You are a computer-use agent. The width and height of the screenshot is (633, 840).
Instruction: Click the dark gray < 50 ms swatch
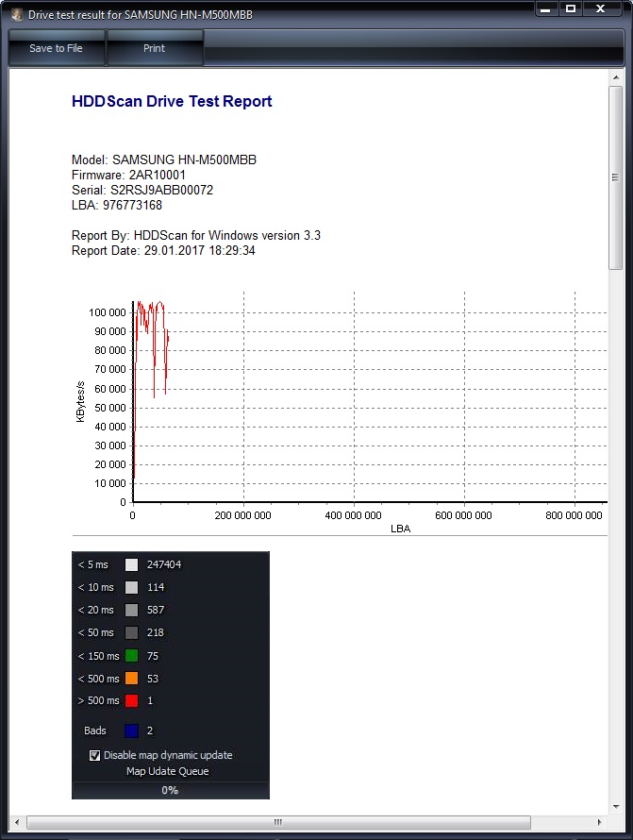click(131, 632)
